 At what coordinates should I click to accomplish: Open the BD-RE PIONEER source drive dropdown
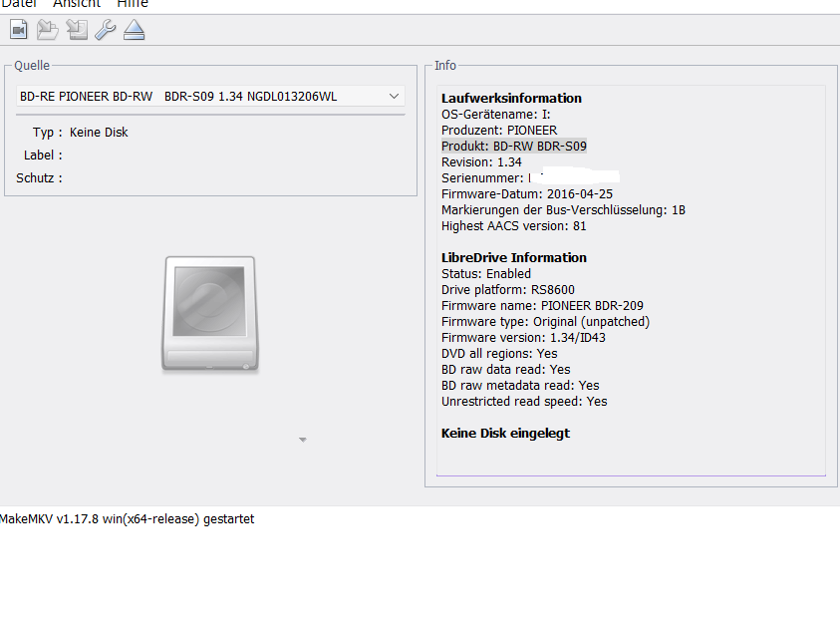coord(210,96)
